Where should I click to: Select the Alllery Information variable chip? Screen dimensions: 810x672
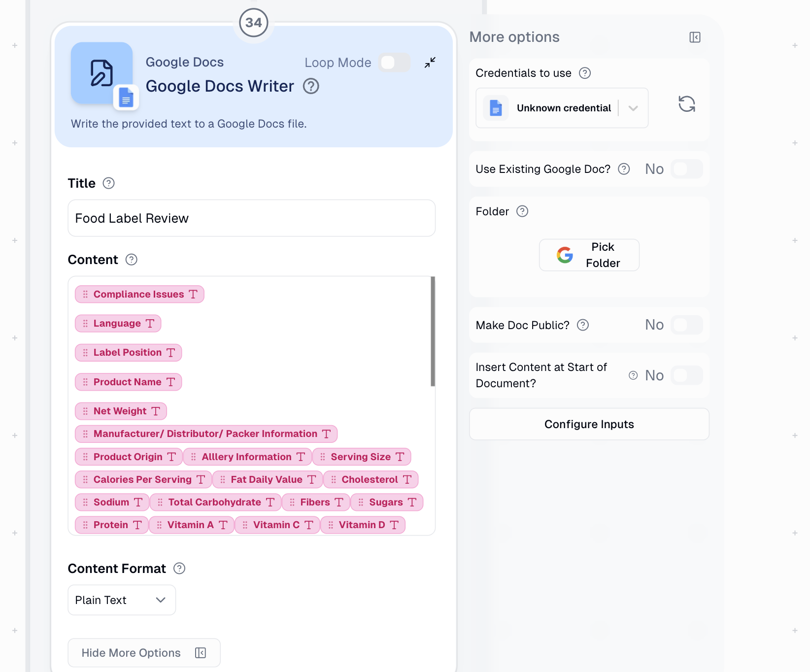point(247,457)
